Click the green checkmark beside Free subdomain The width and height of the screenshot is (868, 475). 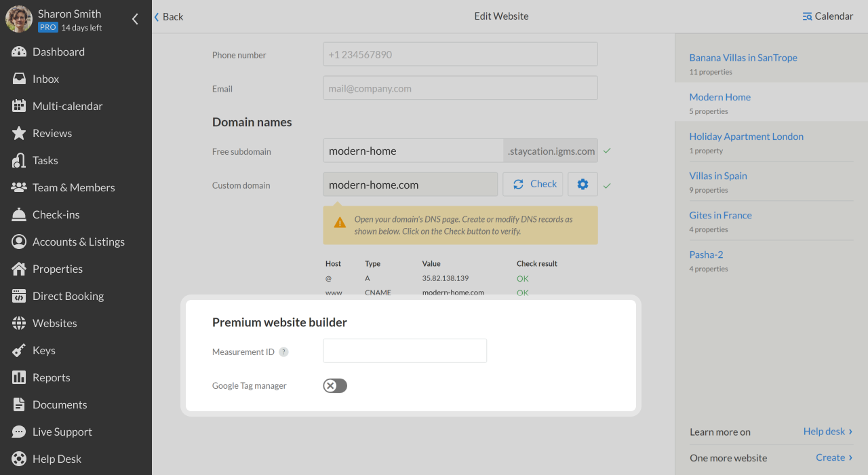[607, 151]
